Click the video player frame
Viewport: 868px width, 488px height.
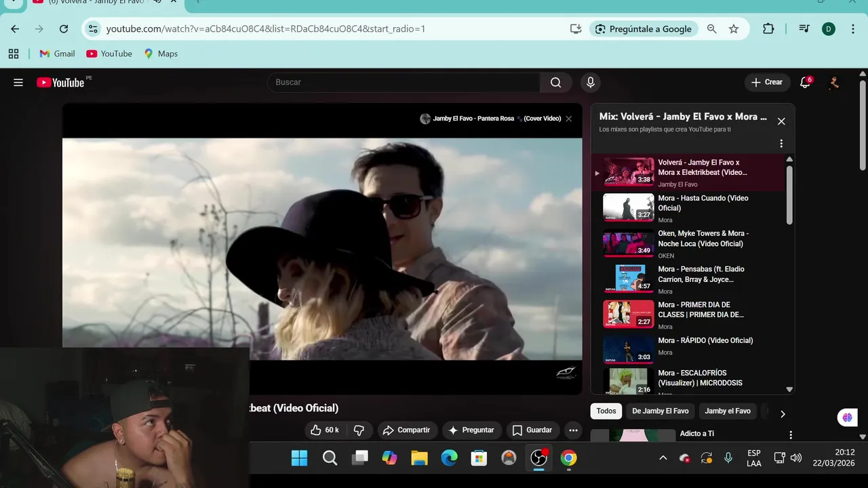coord(322,249)
